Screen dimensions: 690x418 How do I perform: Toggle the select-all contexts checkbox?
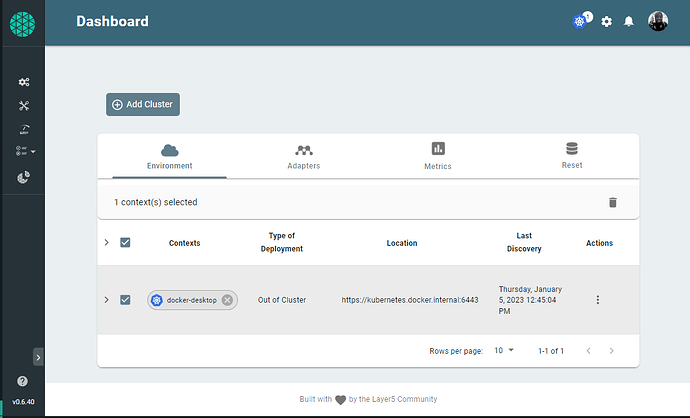pyautogui.click(x=125, y=242)
